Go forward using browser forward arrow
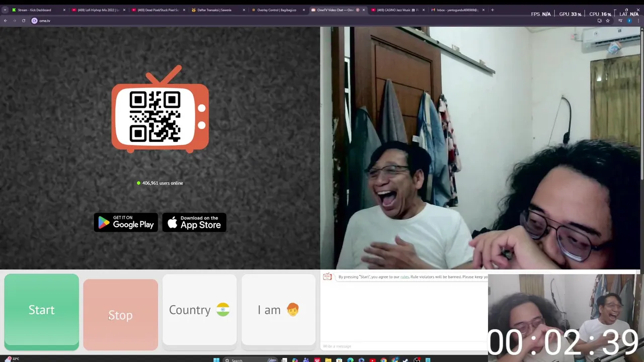This screenshot has height=362, width=644. pyautogui.click(x=14, y=21)
